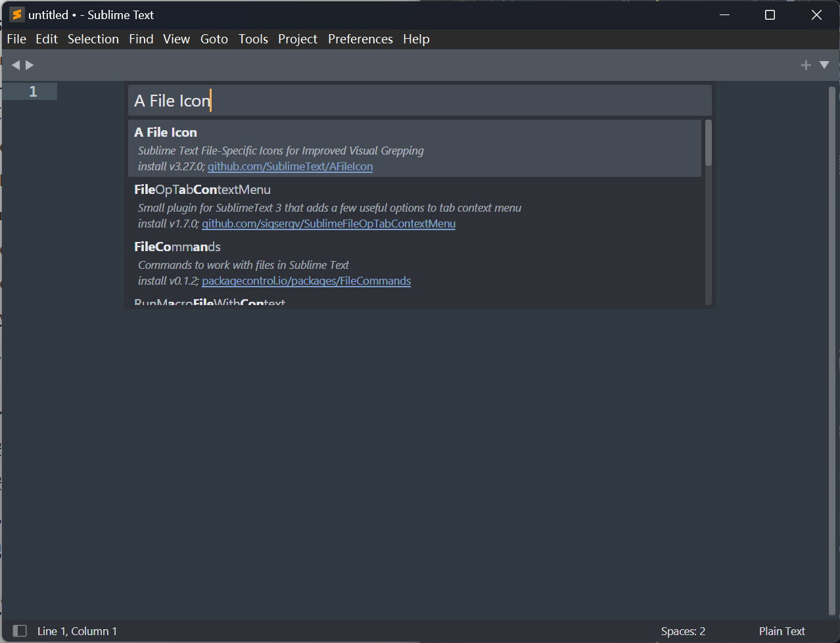Close the Sublime Text window
840x643 pixels.
point(816,14)
